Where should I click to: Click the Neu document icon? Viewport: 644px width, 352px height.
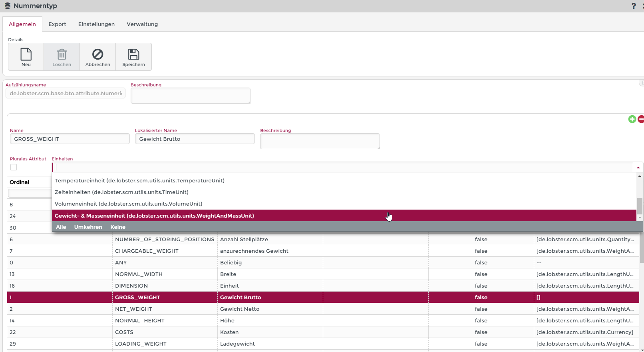pyautogui.click(x=26, y=54)
